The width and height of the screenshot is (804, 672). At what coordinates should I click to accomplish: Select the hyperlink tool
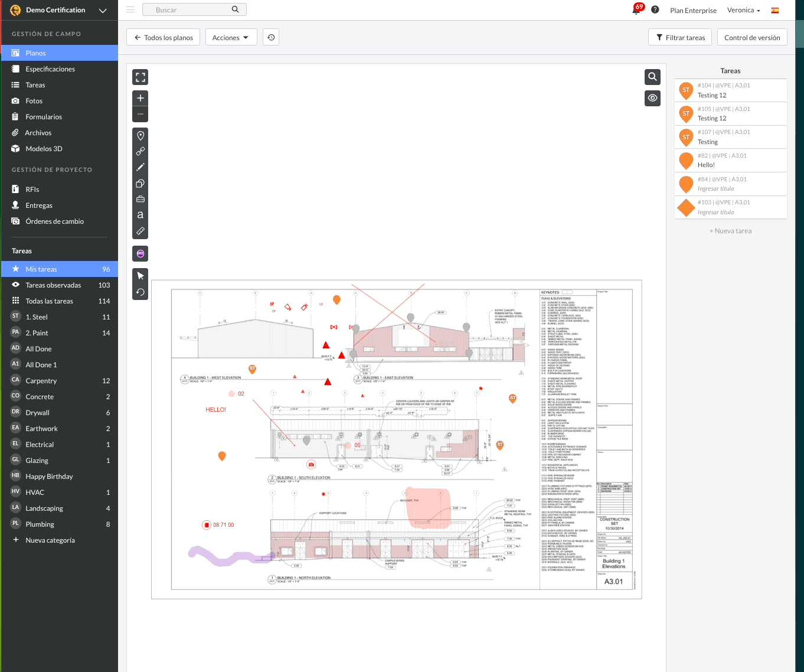point(140,152)
